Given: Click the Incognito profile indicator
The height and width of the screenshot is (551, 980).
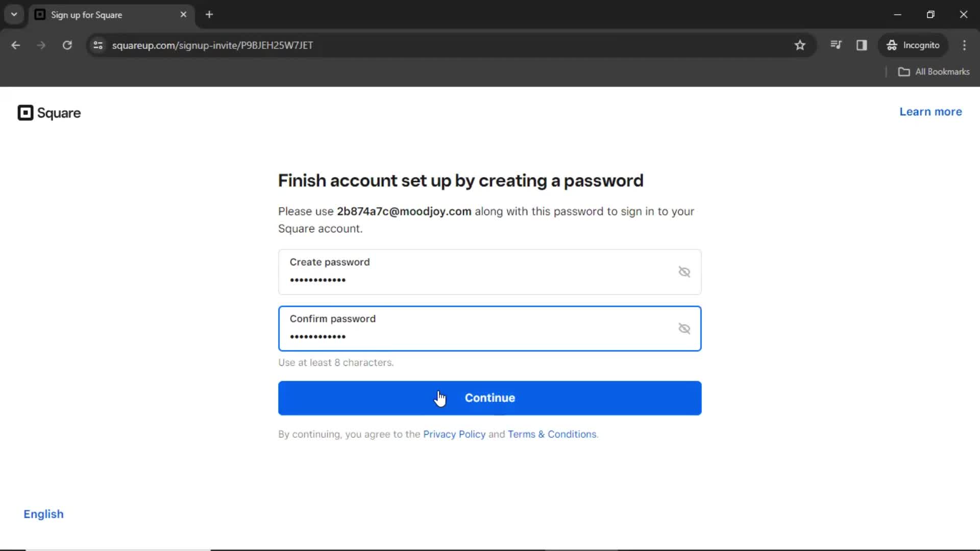Looking at the screenshot, I should (913, 45).
